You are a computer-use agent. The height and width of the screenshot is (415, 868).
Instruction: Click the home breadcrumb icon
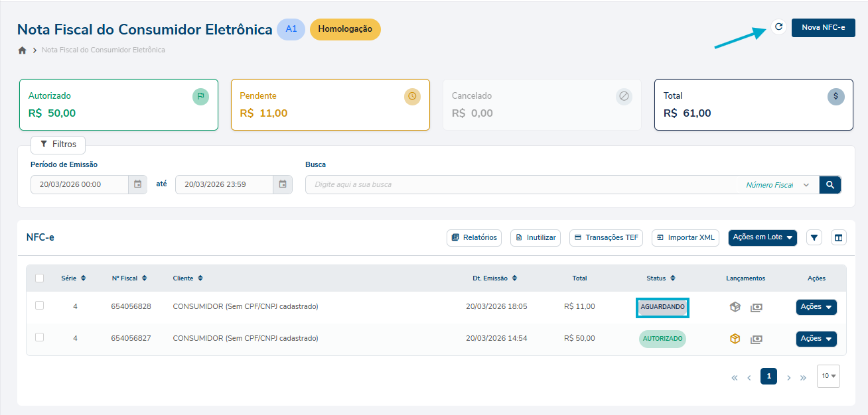[x=22, y=50]
